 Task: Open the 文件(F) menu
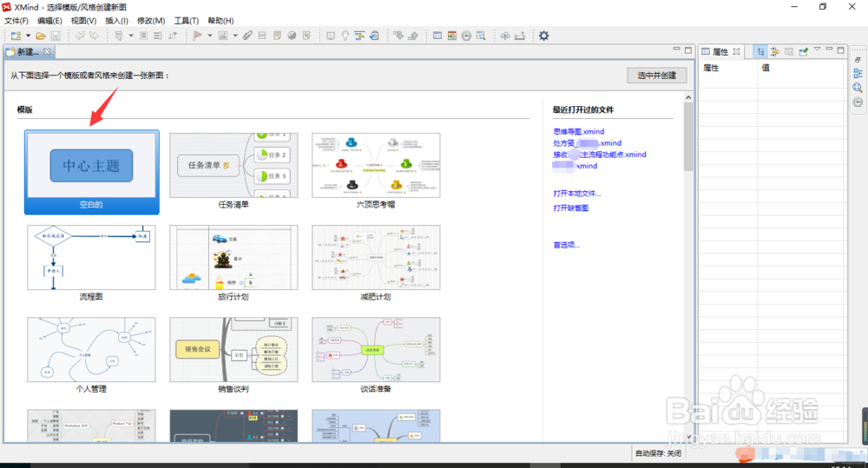[x=16, y=21]
